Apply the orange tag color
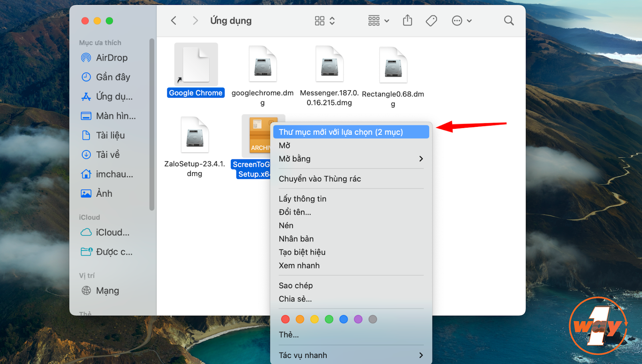Viewport: 642px width, 364px height. [300, 319]
